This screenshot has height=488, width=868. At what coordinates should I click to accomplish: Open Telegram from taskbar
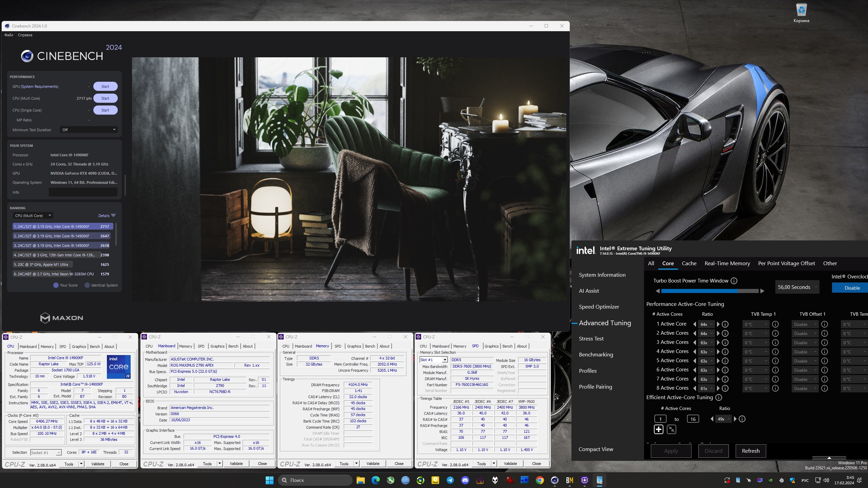pyautogui.click(x=450, y=480)
